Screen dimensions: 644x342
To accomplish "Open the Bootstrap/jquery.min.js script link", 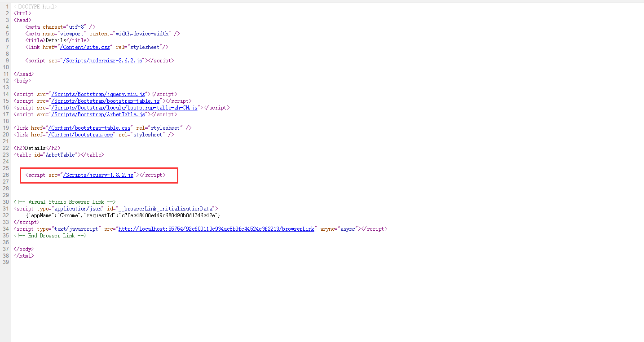I will [98, 94].
